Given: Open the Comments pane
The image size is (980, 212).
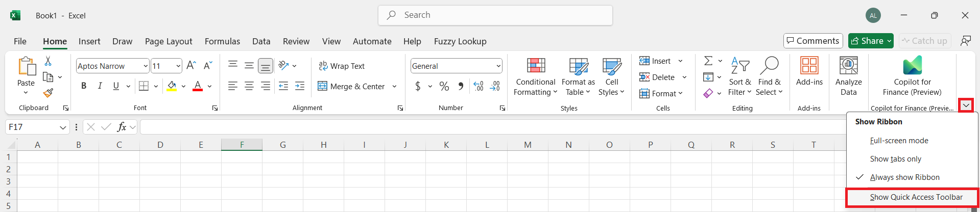Looking at the screenshot, I should [813, 41].
